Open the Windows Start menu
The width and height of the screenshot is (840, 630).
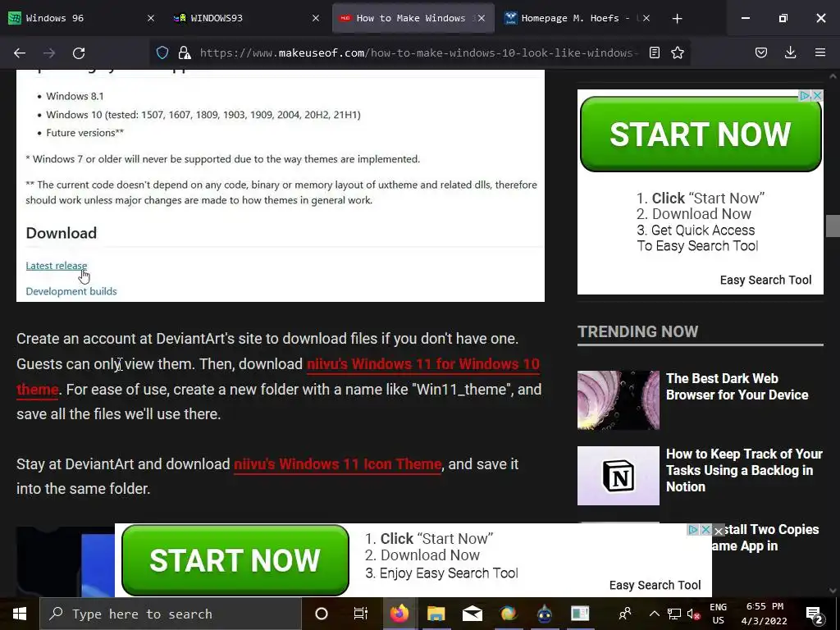coord(20,614)
